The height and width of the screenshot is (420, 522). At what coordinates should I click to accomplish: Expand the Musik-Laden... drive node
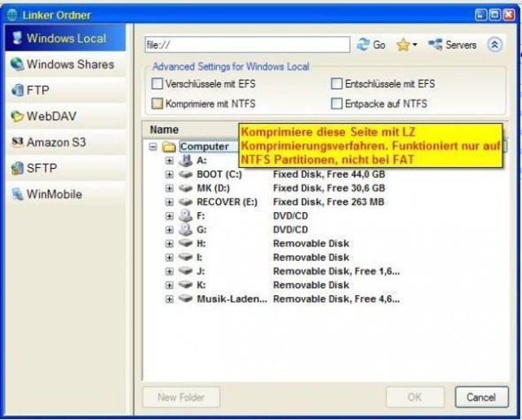tap(170, 299)
